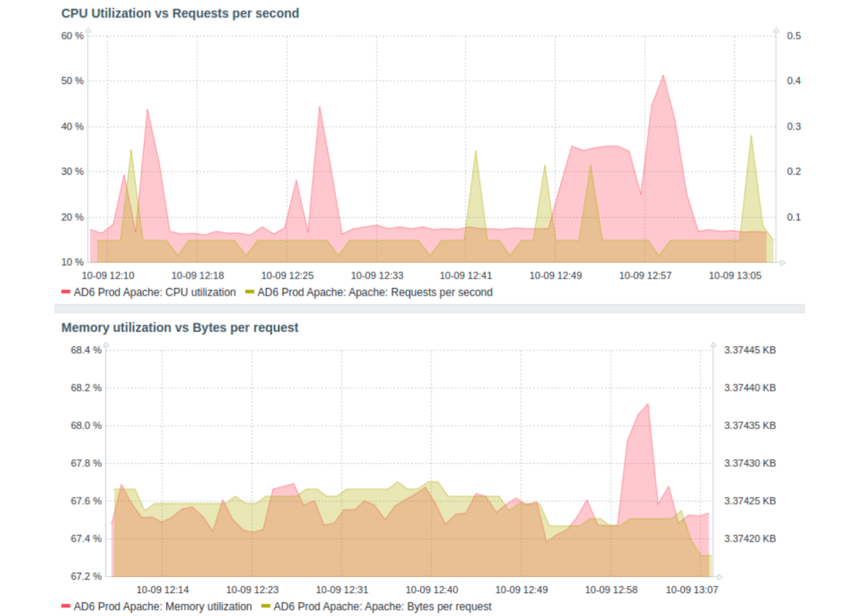868x616 pixels.
Task: Click the '68.4 %' memory axis label
Action: pyautogui.click(x=86, y=350)
